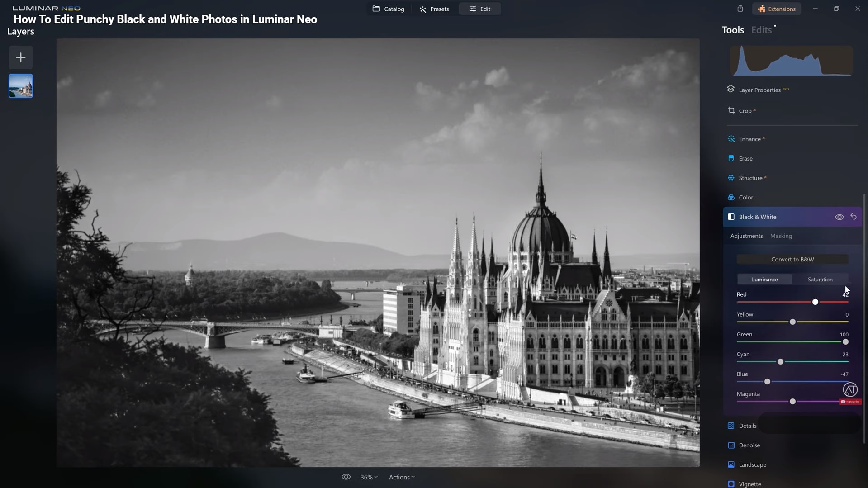Click the Structure tool icon
The image size is (868, 488).
pyautogui.click(x=731, y=178)
